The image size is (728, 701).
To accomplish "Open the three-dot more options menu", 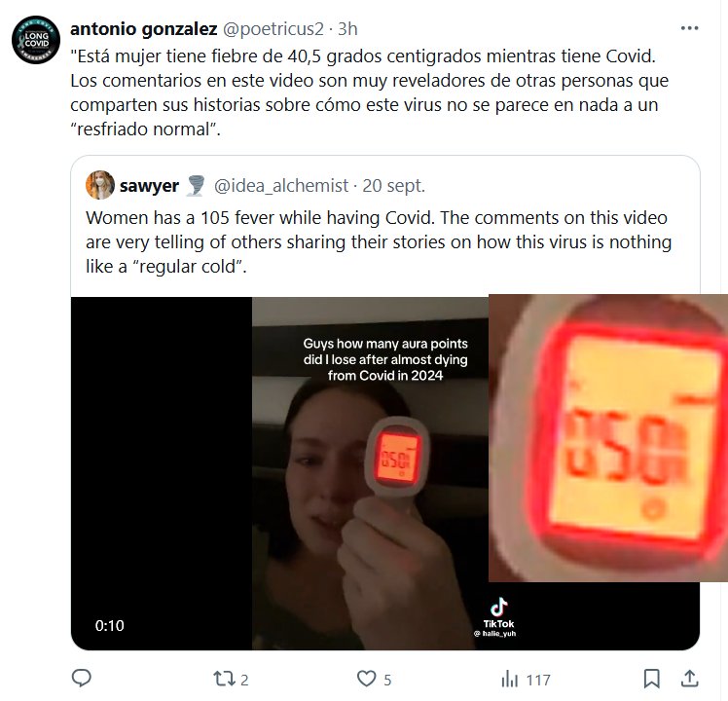I will tap(689, 28).
